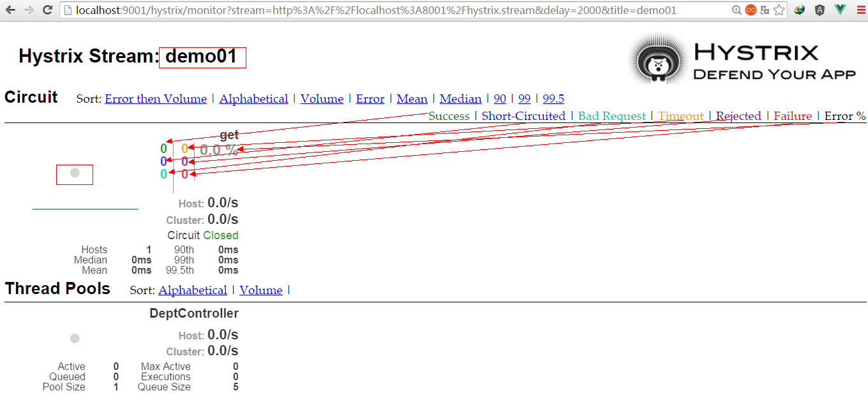Sort circuits by Median

461,99
